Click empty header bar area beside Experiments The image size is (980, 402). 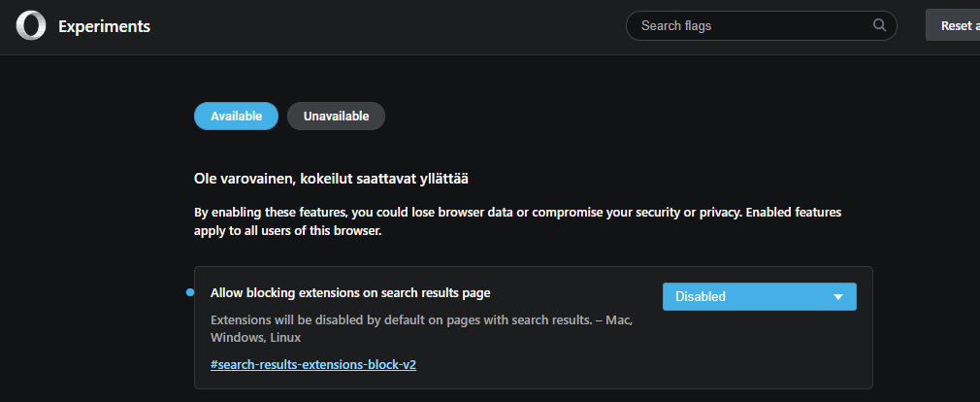(x=388, y=26)
